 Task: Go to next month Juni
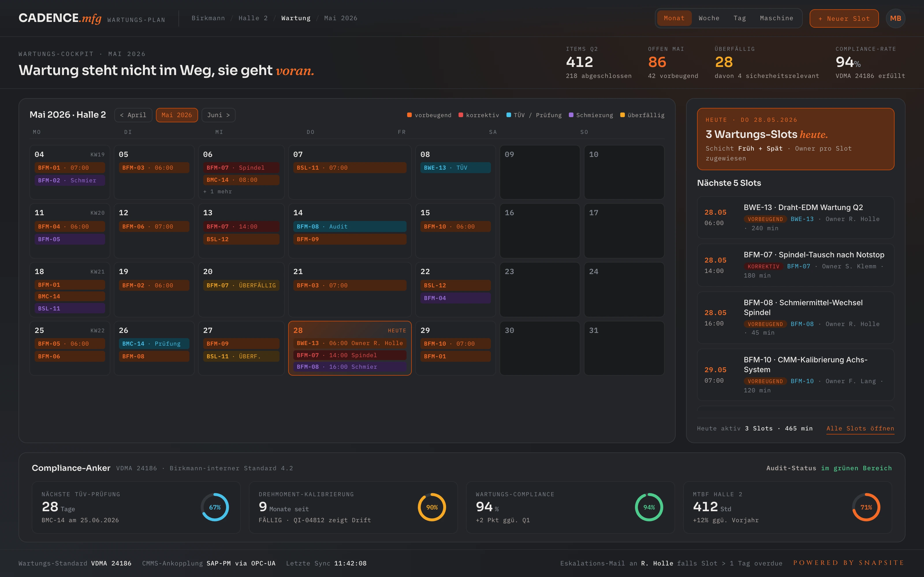[x=218, y=115]
